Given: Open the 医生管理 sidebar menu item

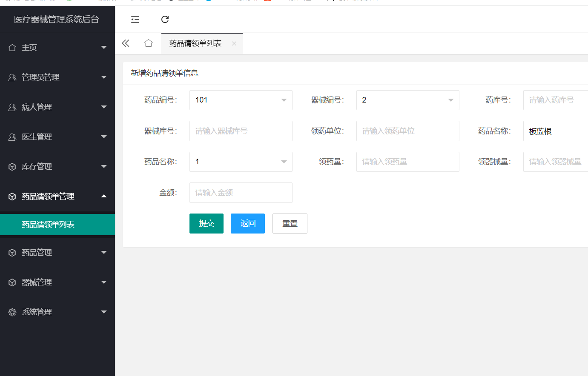Looking at the screenshot, I should tap(57, 137).
